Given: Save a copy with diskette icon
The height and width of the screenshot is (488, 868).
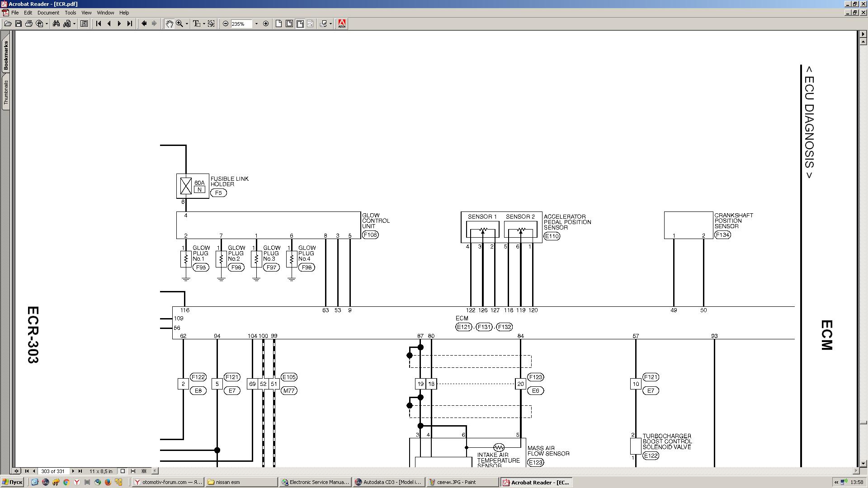Looking at the screenshot, I should pos(19,23).
